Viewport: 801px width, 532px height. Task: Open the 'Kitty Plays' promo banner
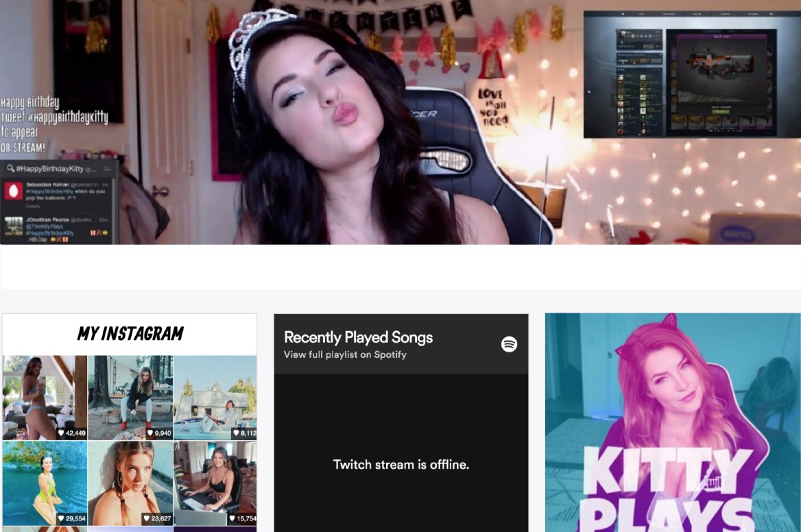pos(673,423)
